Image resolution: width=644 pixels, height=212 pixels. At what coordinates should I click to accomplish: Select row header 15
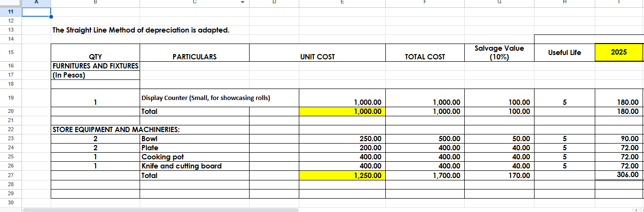tap(11, 52)
